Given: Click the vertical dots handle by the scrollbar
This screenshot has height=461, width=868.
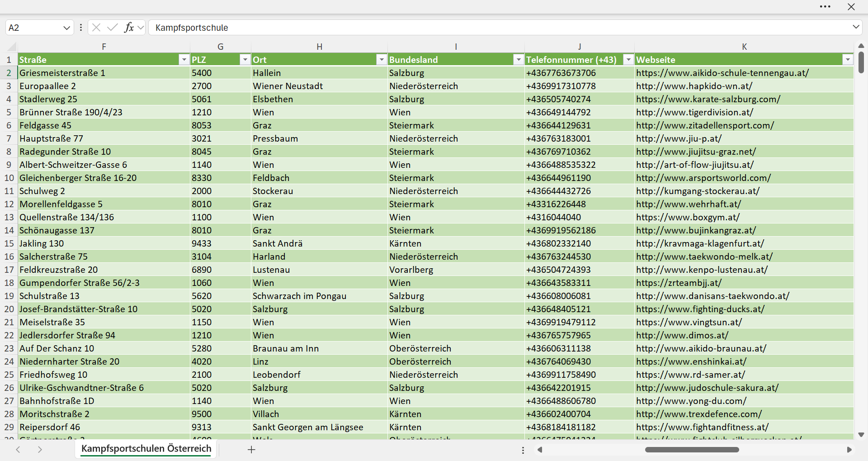Looking at the screenshot, I should [523, 450].
